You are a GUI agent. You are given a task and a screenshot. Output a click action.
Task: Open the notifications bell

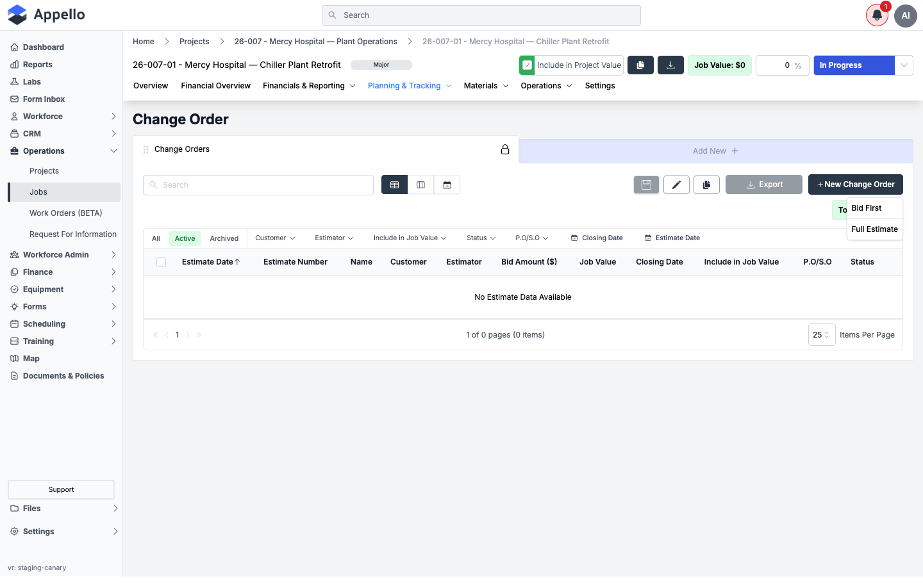(877, 15)
